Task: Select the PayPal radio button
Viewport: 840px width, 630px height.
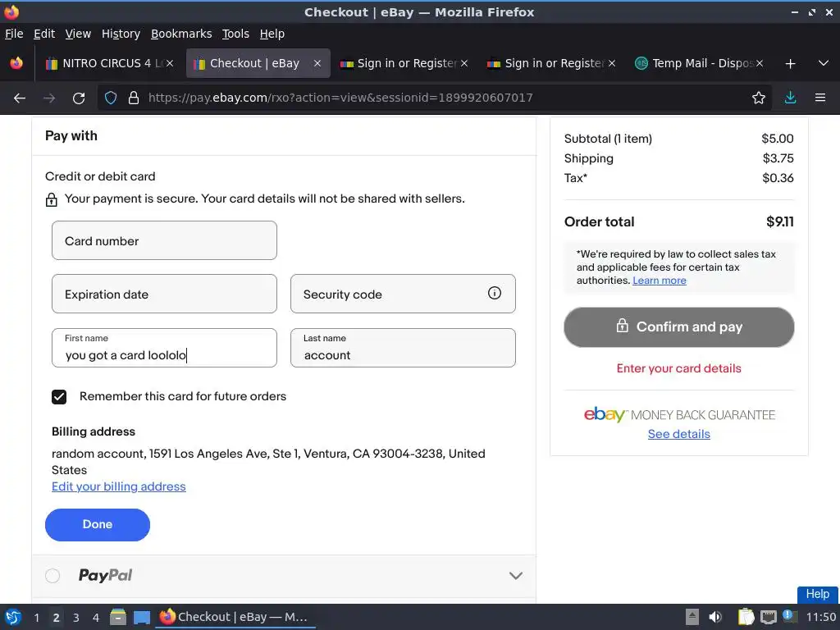Action: 52,576
